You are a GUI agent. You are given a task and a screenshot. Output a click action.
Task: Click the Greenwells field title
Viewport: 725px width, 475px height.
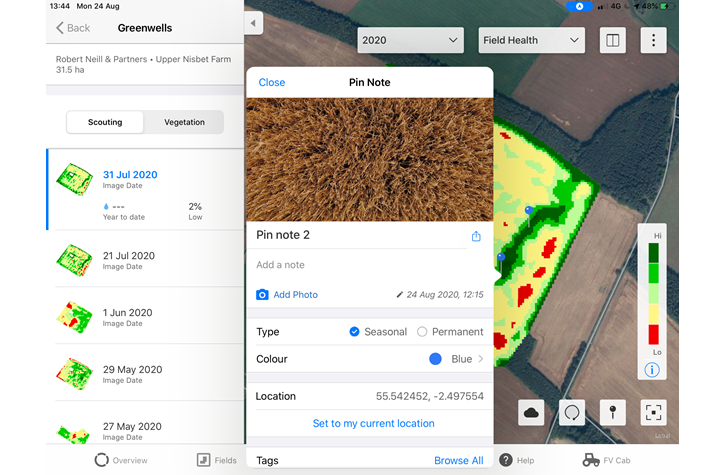(145, 28)
